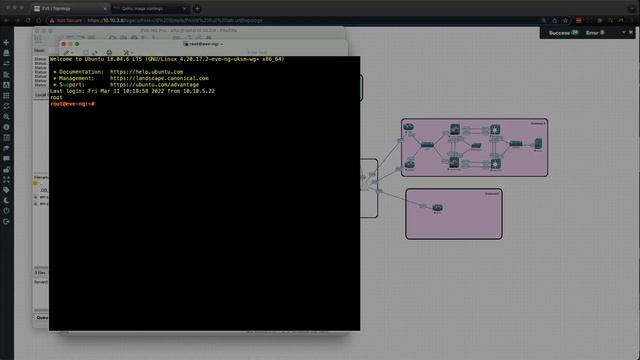The height and width of the screenshot is (360, 640).
Task: Open Status info icon in EVE sidebar
Action: click(6, 127)
